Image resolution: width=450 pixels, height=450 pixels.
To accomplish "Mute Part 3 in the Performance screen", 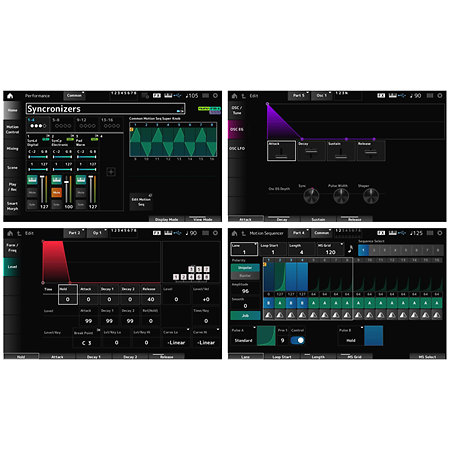I will click(x=81, y=192).
